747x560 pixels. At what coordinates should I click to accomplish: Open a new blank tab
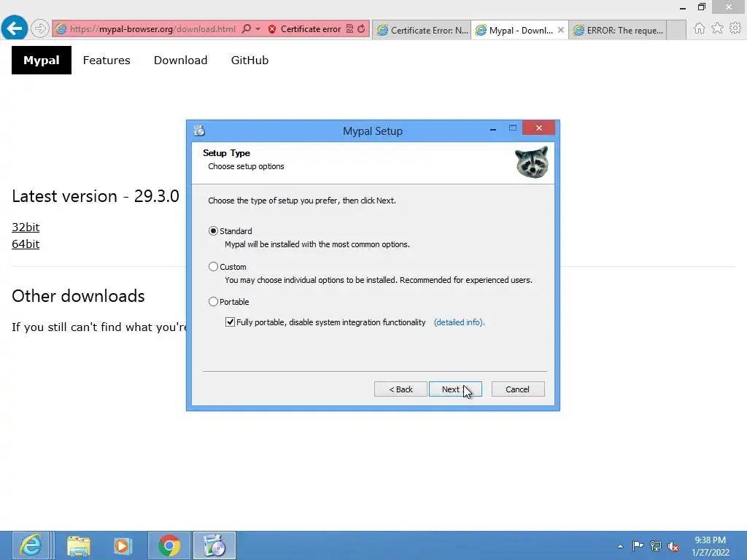coord(676,31)
